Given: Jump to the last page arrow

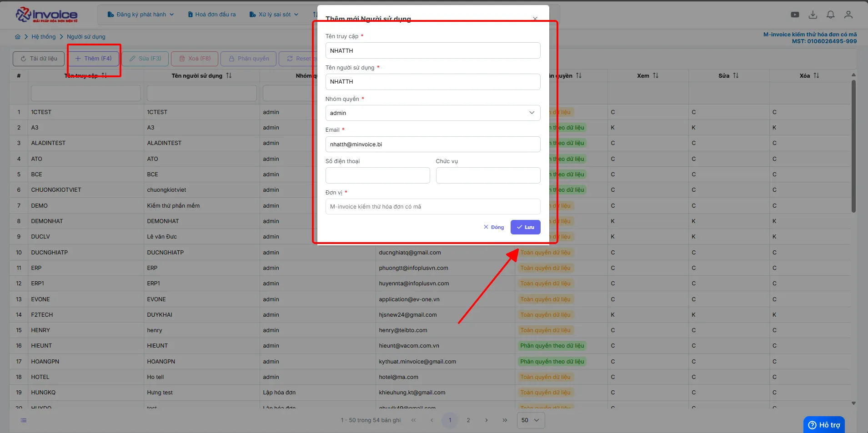Looking at the screenshot, I should [x=505, y=420].
